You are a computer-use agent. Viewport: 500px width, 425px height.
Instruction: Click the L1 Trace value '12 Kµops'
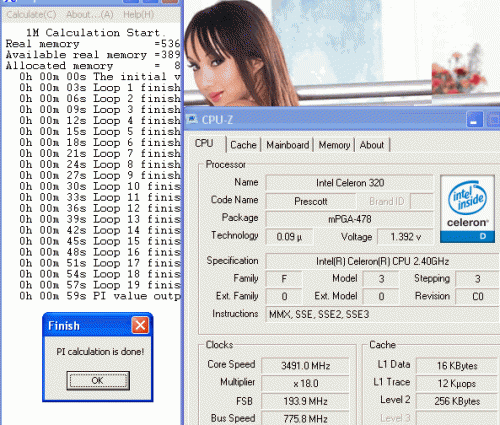pos(457,383)
